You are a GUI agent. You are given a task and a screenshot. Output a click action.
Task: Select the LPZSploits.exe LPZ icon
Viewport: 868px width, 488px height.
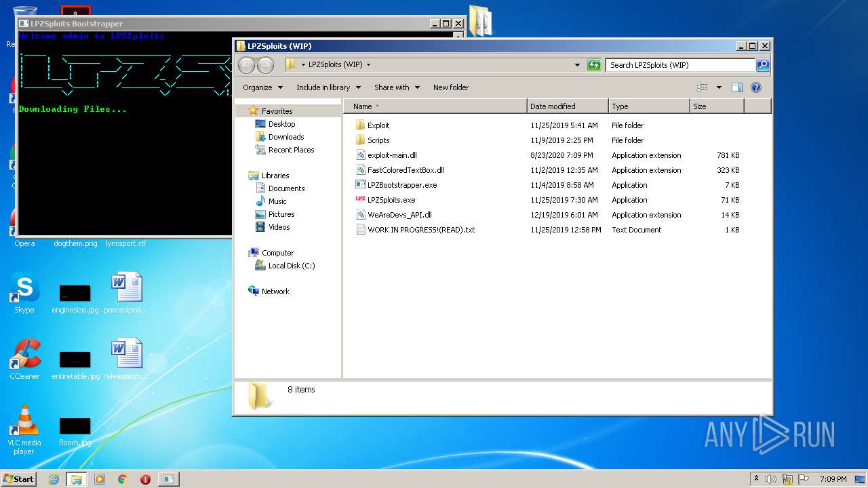click(x=360, y=200)
